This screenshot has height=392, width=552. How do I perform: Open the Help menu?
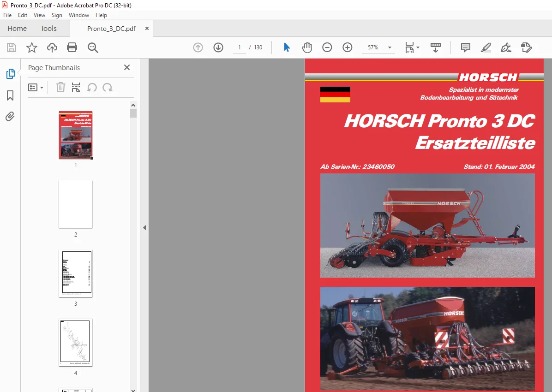pyautogui.click(x=101, y=15)
